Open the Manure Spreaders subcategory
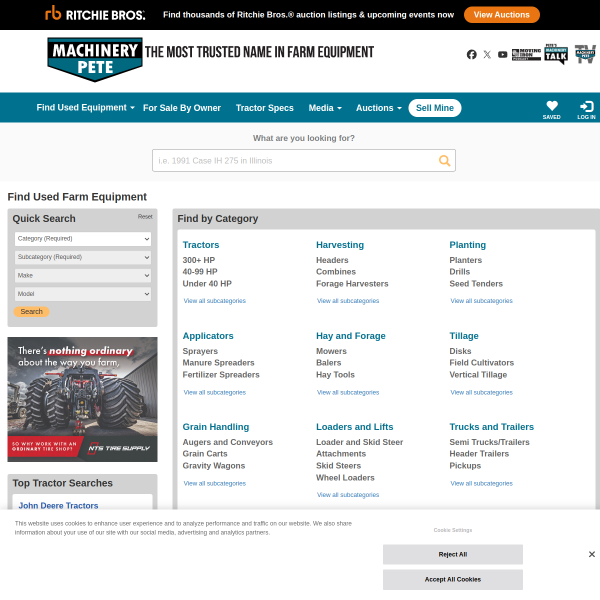The height and width of the screenshot is (600, 600). pyautogui.click(x=218, y=363)
